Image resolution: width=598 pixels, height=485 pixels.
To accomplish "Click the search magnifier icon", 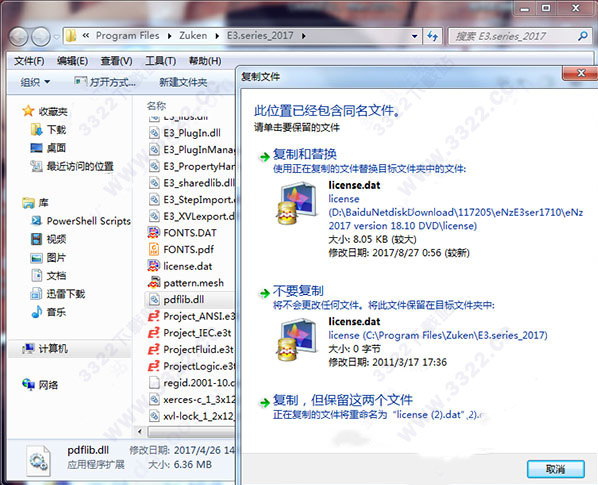I will coord(582,36).
